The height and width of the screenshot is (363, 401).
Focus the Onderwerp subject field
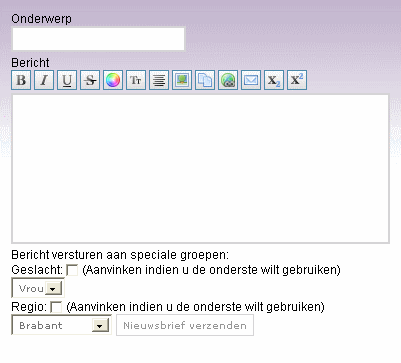98,39
